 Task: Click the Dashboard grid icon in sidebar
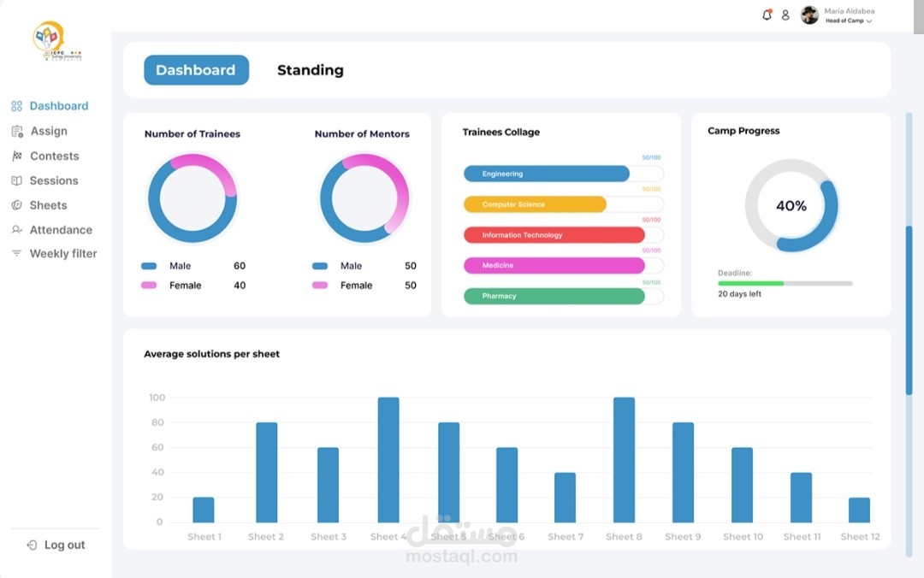(x=16, y=106)
